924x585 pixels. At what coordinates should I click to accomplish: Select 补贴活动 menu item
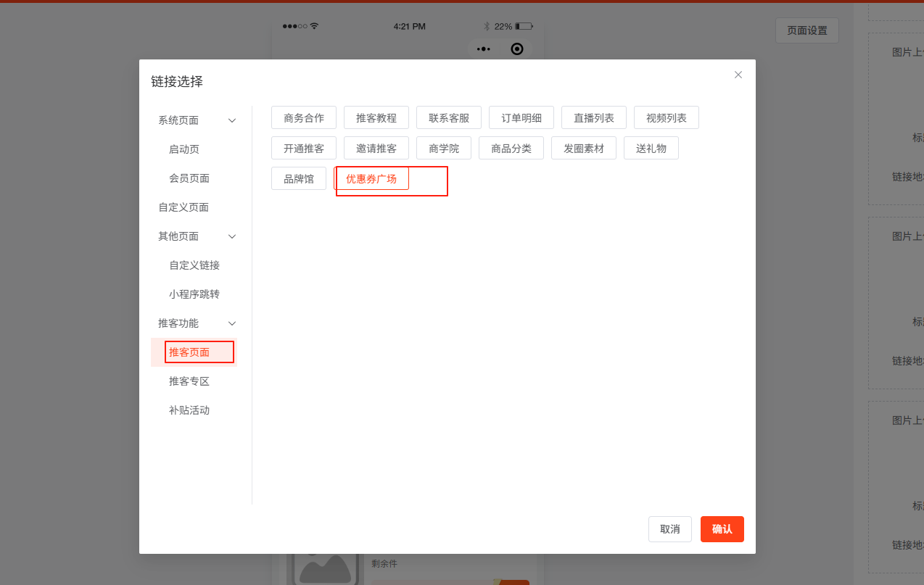click(x=189, y=410)
